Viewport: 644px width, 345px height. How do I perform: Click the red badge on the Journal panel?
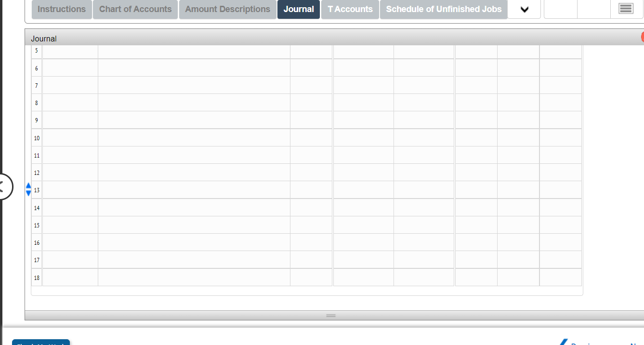click(643, 37)
